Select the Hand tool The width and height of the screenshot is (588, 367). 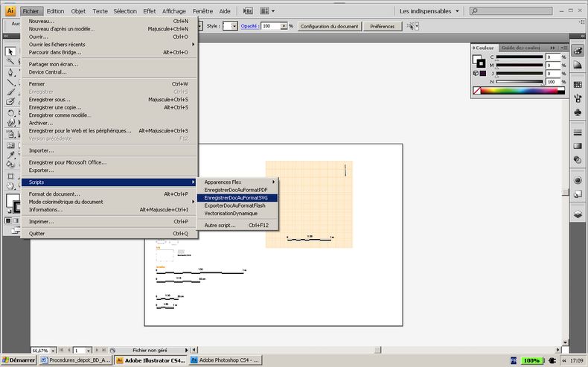coord(10,185)
